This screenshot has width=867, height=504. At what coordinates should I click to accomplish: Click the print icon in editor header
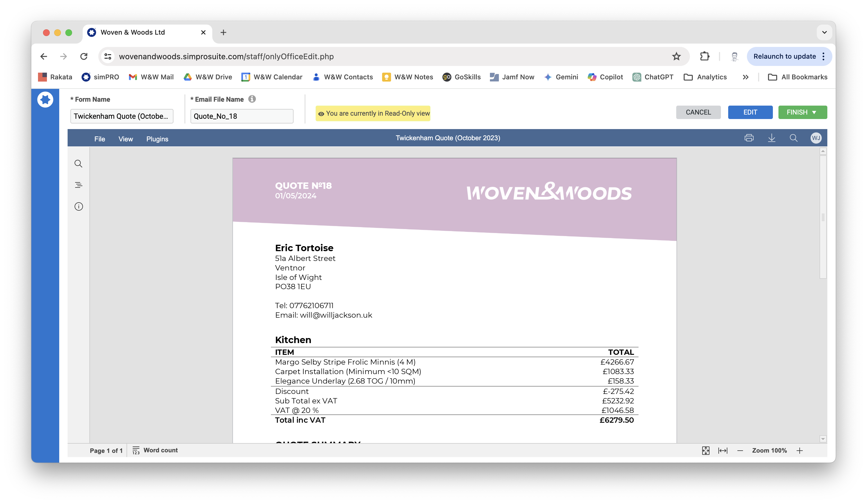[749, 138]
